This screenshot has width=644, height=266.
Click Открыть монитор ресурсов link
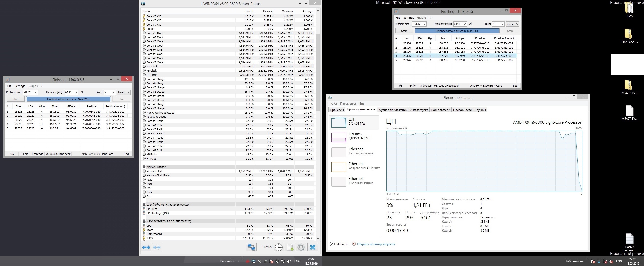pos(376,244)
